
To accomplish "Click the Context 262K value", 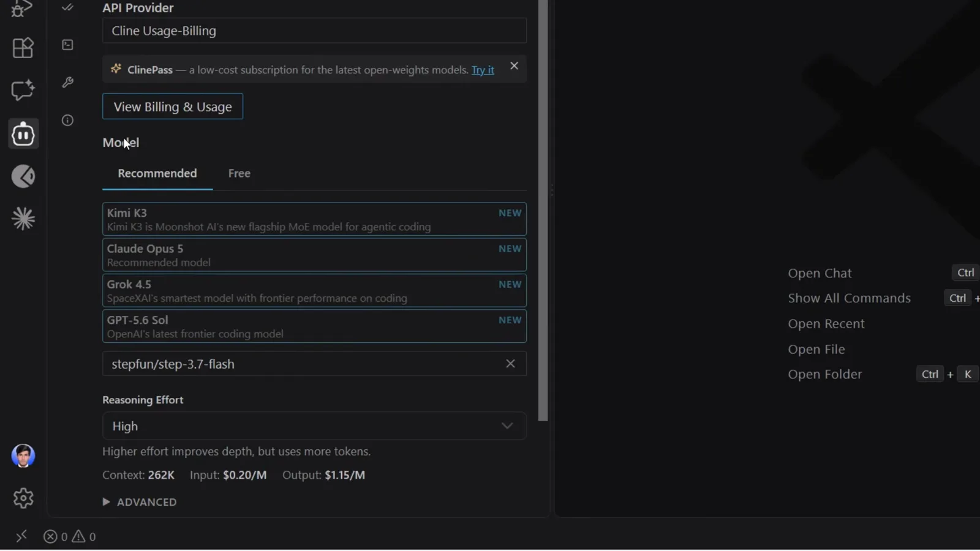I will point(161,475).
